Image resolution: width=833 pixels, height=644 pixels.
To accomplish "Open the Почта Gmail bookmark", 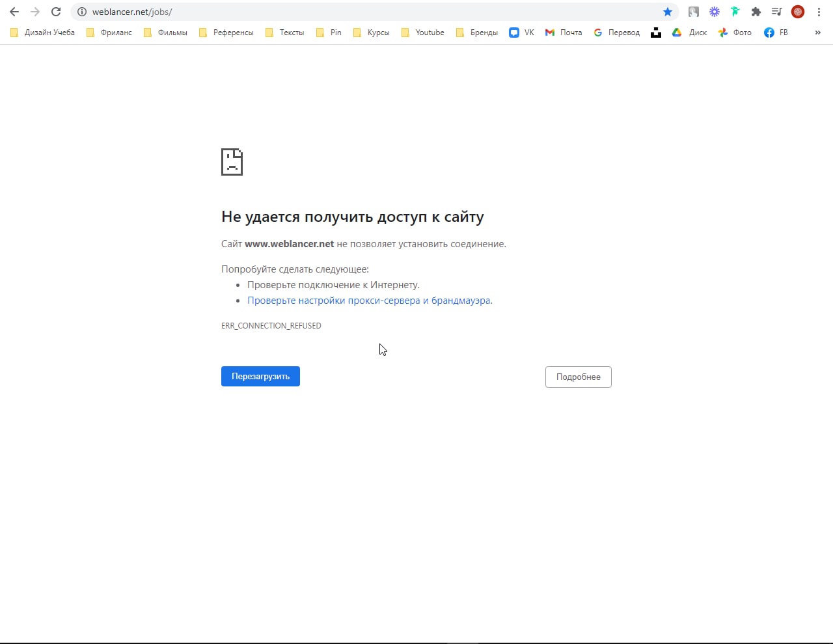I will [564, 33].
